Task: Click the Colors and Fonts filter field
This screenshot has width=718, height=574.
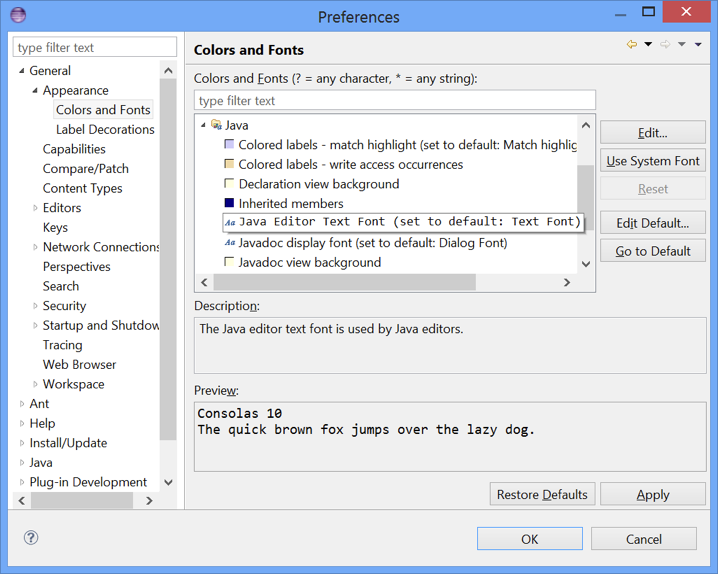Action: coord(394,101)
